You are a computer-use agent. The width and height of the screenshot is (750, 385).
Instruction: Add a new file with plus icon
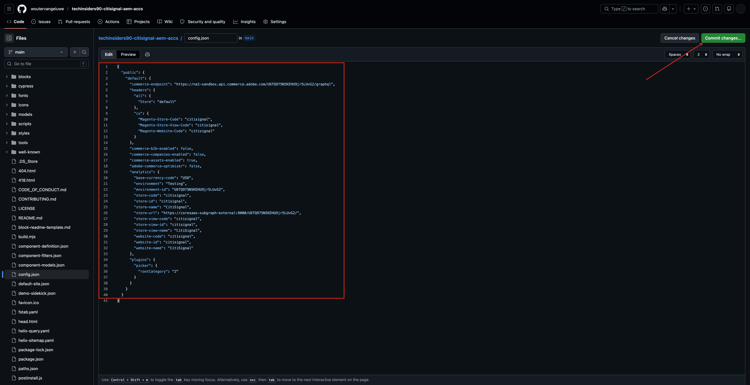coord(75,52)
